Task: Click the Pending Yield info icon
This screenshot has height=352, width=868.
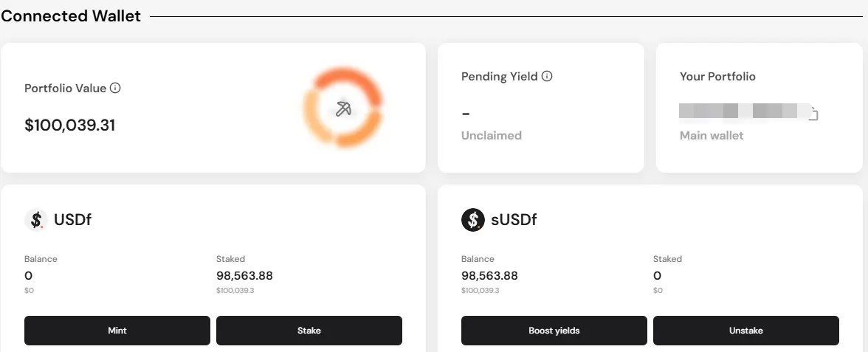Action: pyautogui.click(x=547, y=76)
